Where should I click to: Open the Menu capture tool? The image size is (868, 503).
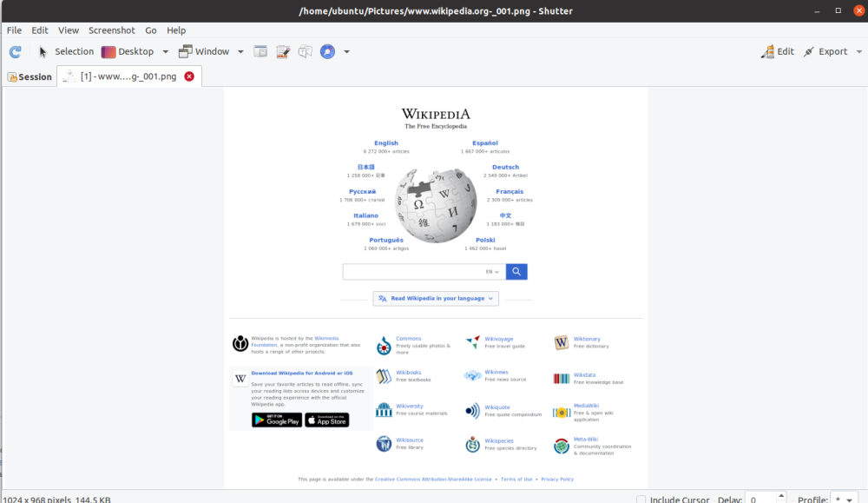click(x=282, y=51)
